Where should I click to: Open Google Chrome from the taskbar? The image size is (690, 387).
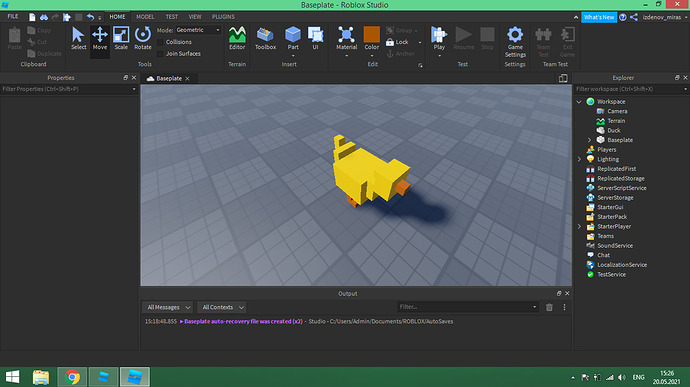pos(73,377)
